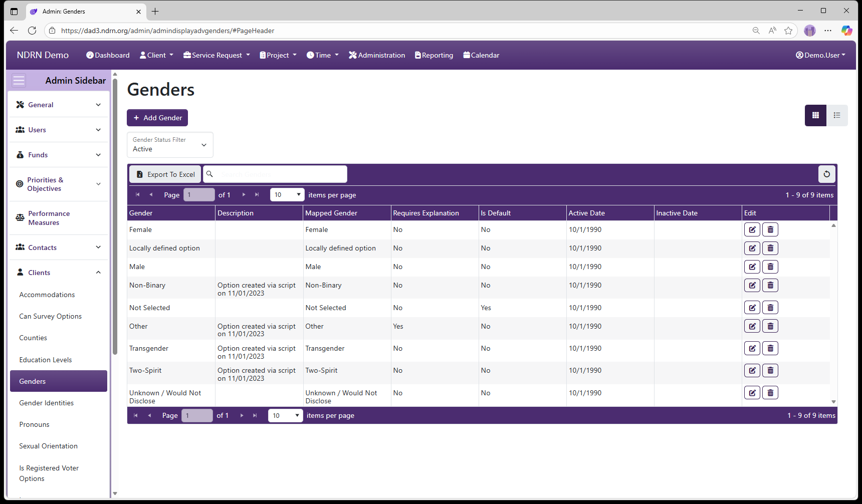Open the Calendar page

481,55
